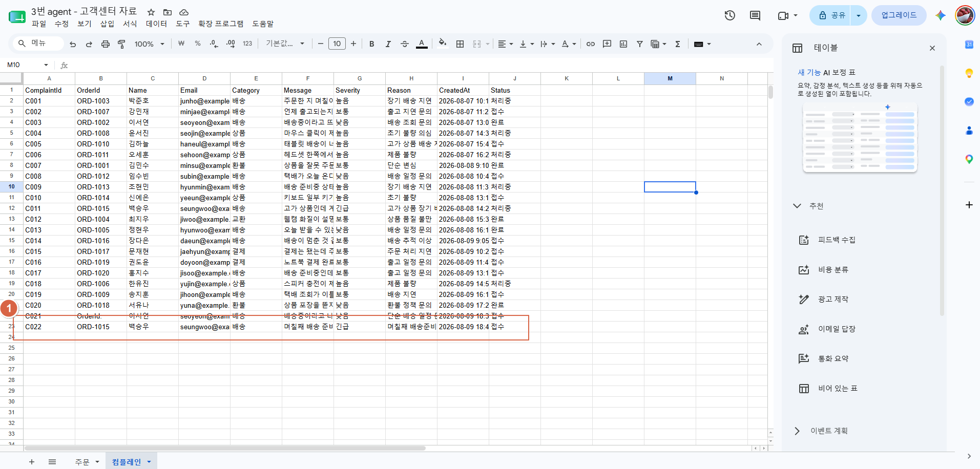Open the 기본값 font dropdown
This screenshot has width=980, height=469.
(285, 44)
